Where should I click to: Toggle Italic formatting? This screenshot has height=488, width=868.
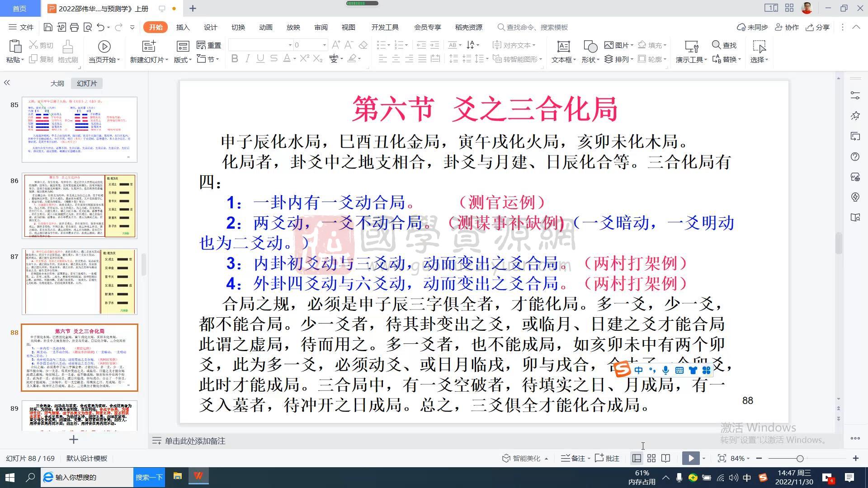(247, 59)
